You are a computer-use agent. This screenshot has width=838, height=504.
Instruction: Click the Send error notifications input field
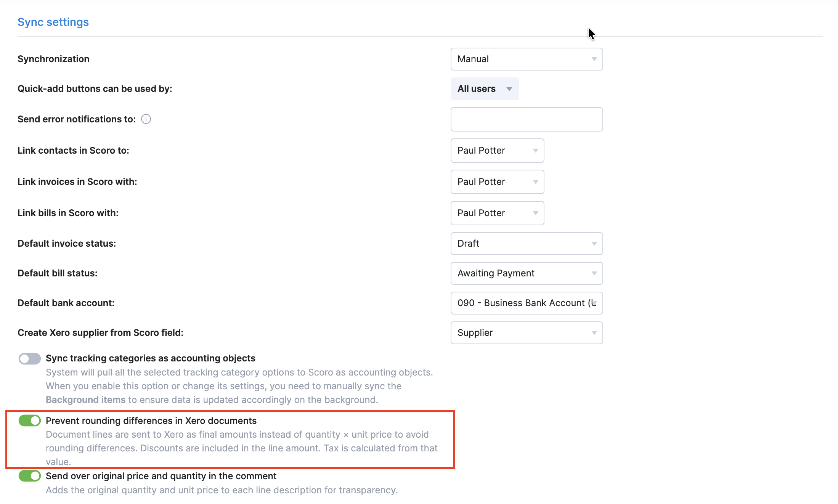click(526, 119)
